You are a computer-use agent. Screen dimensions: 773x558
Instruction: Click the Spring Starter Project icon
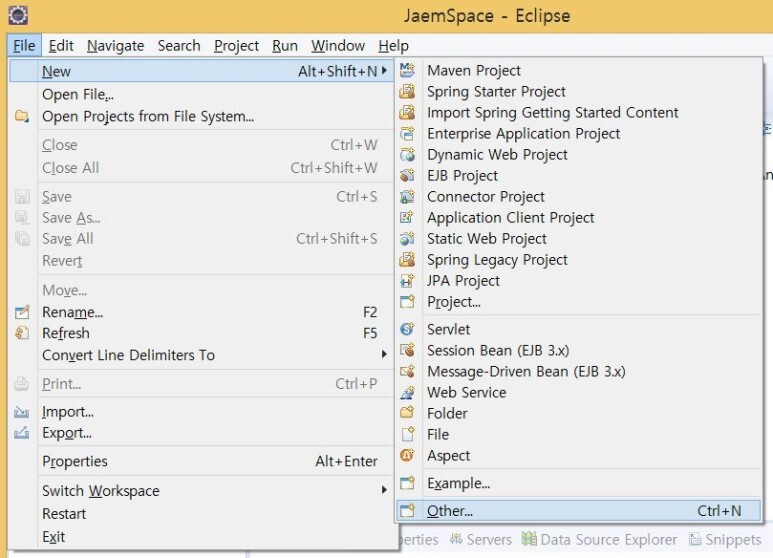(x=407, y=92)
